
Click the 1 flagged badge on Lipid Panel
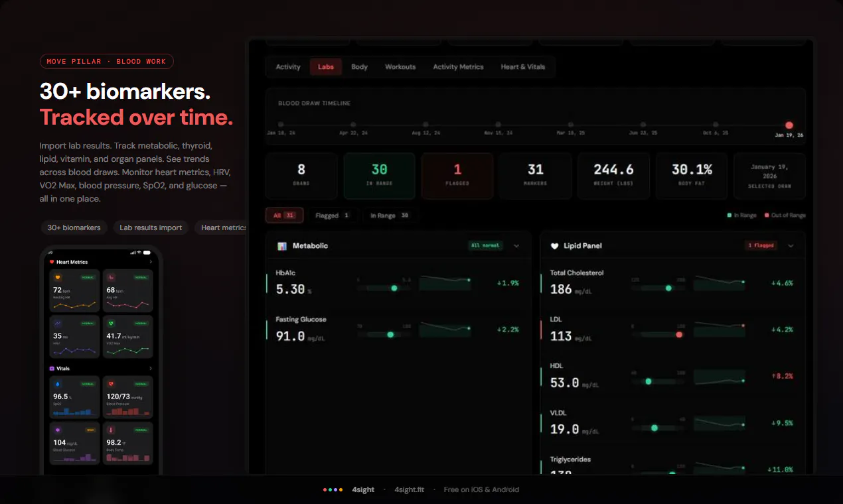pyautogui.click(x=761, y=246)
